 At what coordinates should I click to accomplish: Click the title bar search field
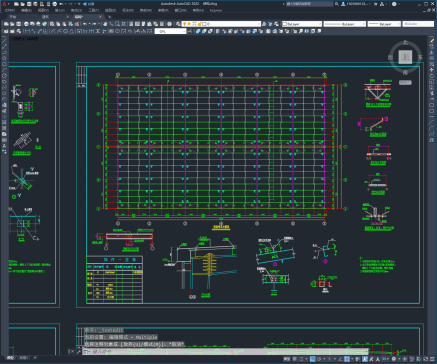[310, 4]
